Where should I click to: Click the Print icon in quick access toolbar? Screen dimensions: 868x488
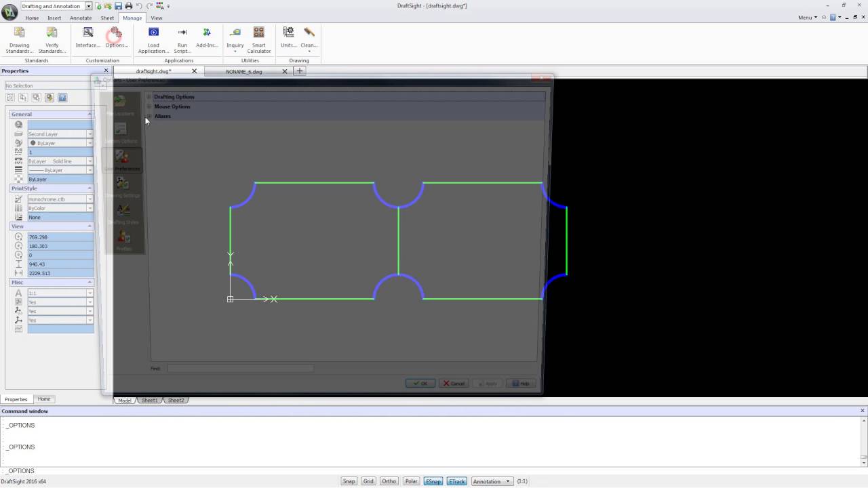pyautogui.click(x=128, y=6)
